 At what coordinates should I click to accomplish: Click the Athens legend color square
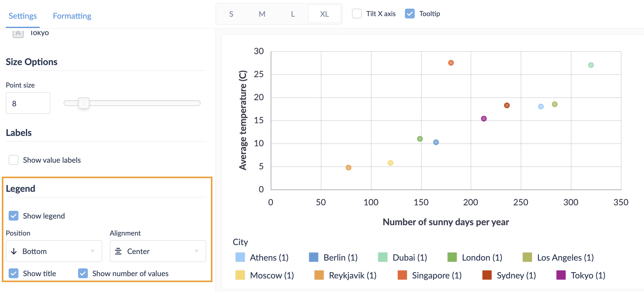[x=240, y=257]
